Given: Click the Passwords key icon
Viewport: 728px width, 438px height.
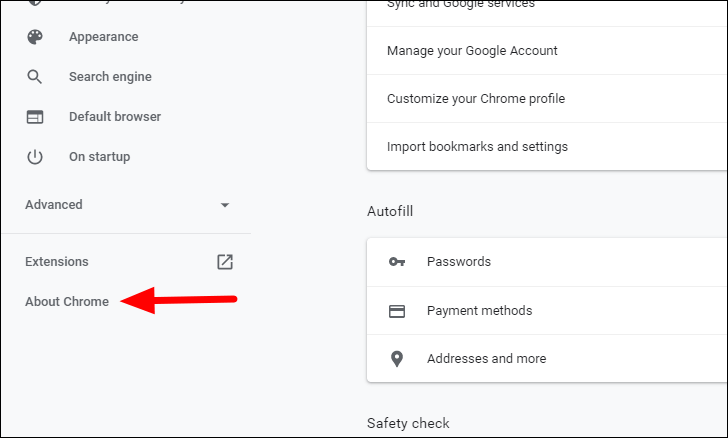Looking at the screenshot, I should [396, 262].
